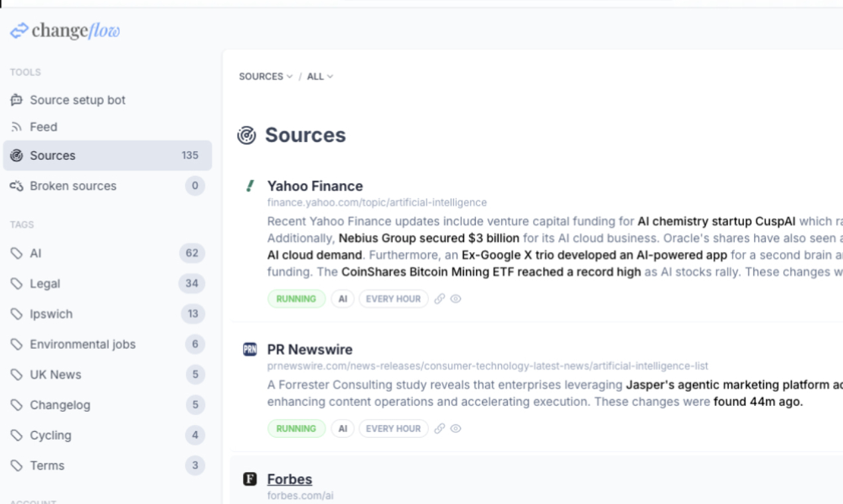Expand the SOURCES breadcrumb dropdown

(x=266, y=77)
